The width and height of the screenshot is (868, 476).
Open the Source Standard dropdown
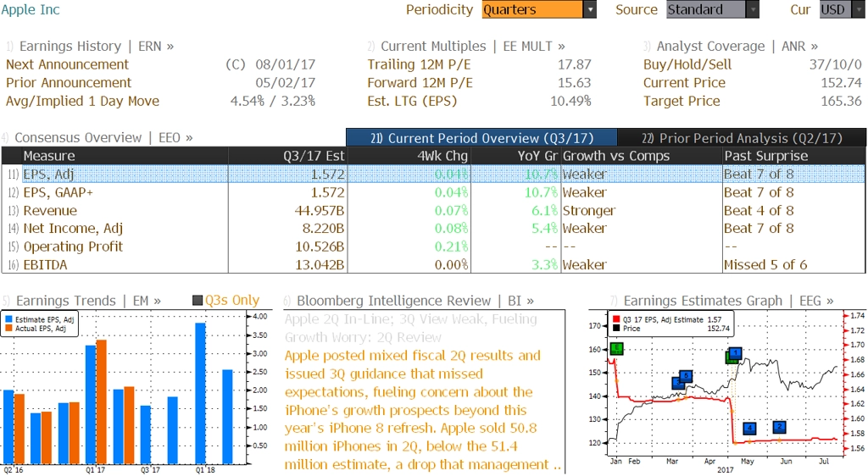pos(712,9)
